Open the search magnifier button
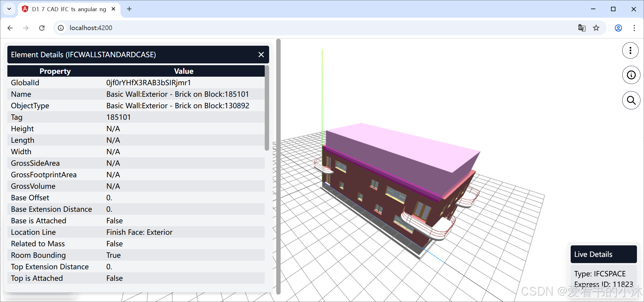This screenshot has height=302, width=644. point(631,100)
